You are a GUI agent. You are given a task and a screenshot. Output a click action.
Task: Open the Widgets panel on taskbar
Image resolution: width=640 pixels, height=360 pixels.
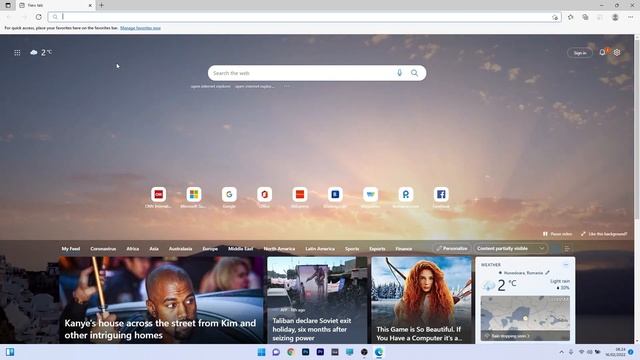(x=10, y=352)
